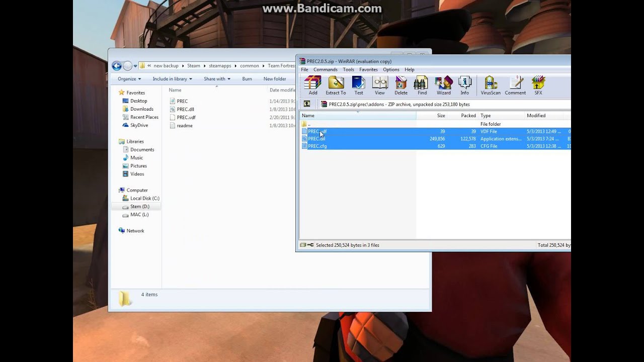Click the VirusScan toolbar icon
Viewport: 644px width, 362px height.
(x=491, y=85)
